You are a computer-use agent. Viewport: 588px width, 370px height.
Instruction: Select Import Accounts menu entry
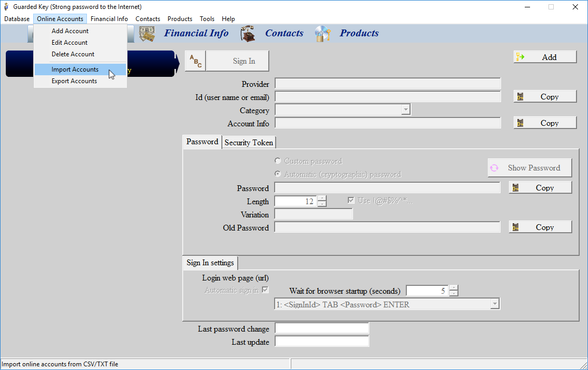(x=80, y=69)
